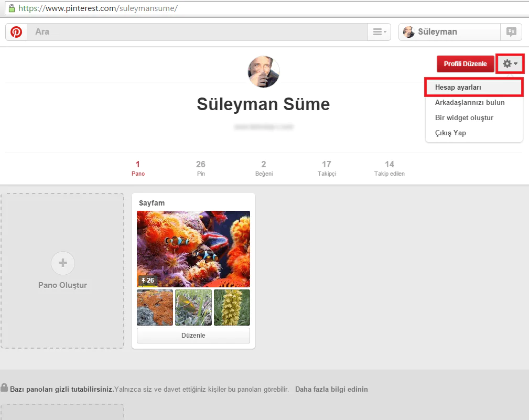The width and height of the screenshot is (529, 420).
Task: Click the lock icon beside secret boards text
Action: 4,387
